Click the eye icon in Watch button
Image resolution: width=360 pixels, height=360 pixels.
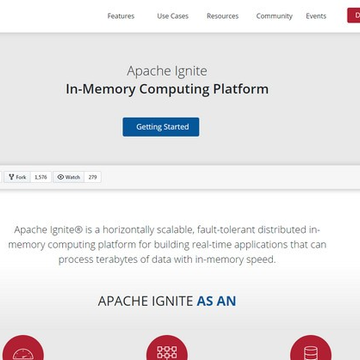click(60, 177)
